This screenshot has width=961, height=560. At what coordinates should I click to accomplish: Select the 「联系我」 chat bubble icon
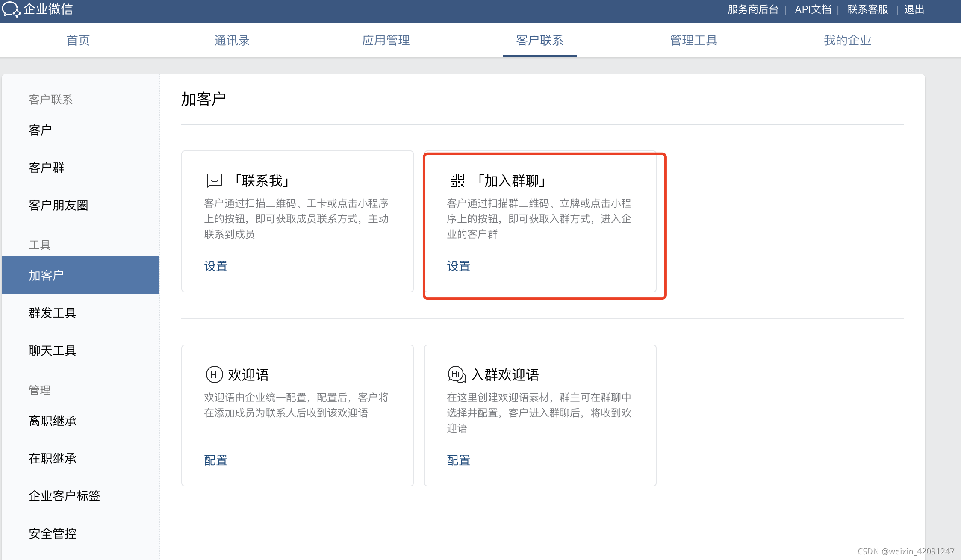point(214,180)
